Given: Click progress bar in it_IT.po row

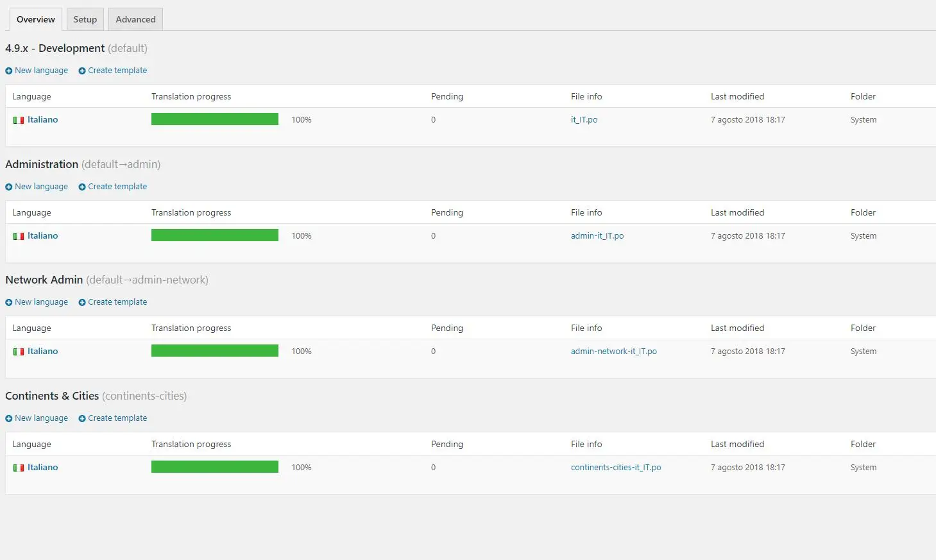Looking at the screenshot, I should [x=215, y=119].
